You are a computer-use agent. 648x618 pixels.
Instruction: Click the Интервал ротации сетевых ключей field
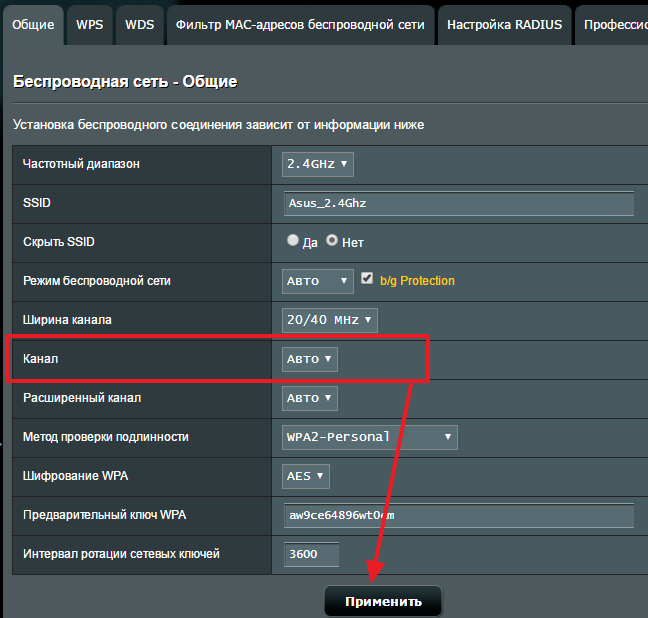311,554
